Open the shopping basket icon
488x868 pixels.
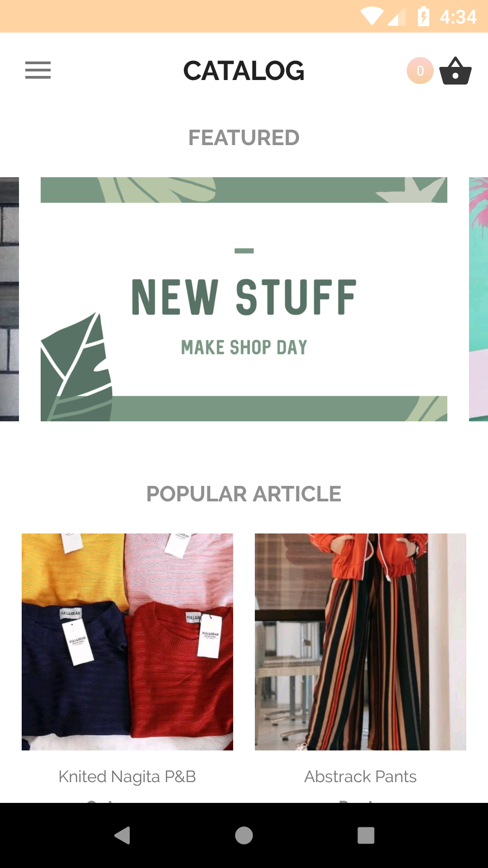[x=455, y=71]
